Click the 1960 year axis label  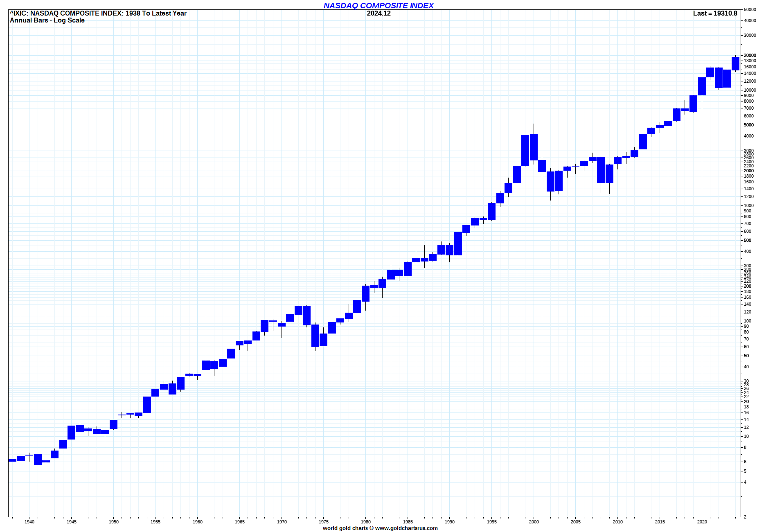[x=198, y=522]
